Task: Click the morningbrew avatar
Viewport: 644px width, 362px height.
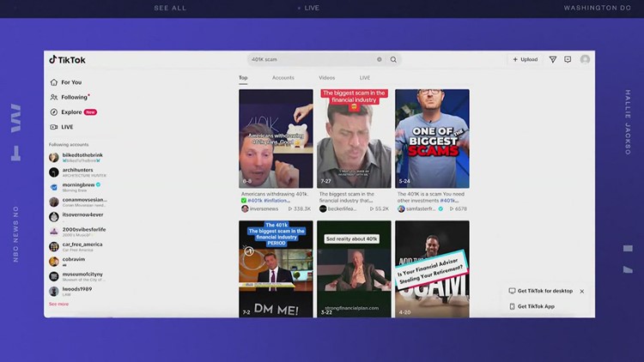Action: point(54,187)
